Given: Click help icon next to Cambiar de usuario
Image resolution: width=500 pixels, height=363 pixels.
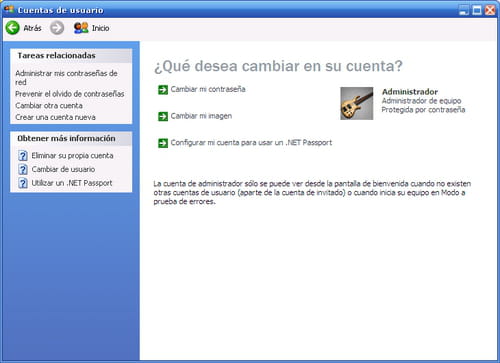Looking at the screenshot, I should pos(23,169).
